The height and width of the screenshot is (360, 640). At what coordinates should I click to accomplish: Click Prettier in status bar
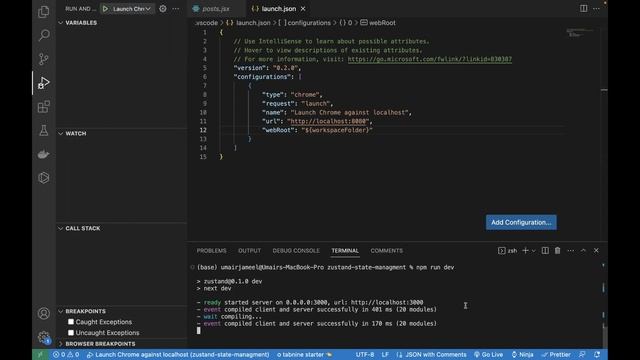[x=556, y=355]
